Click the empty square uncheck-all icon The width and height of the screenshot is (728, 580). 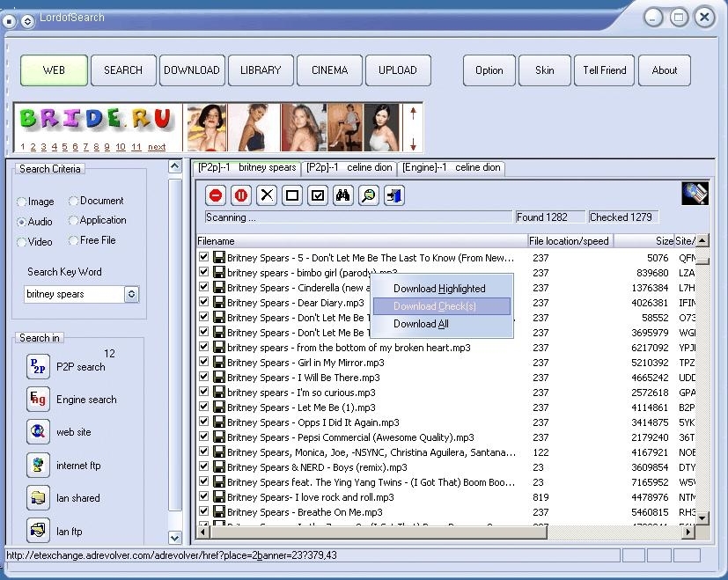(x=292, y=195)
